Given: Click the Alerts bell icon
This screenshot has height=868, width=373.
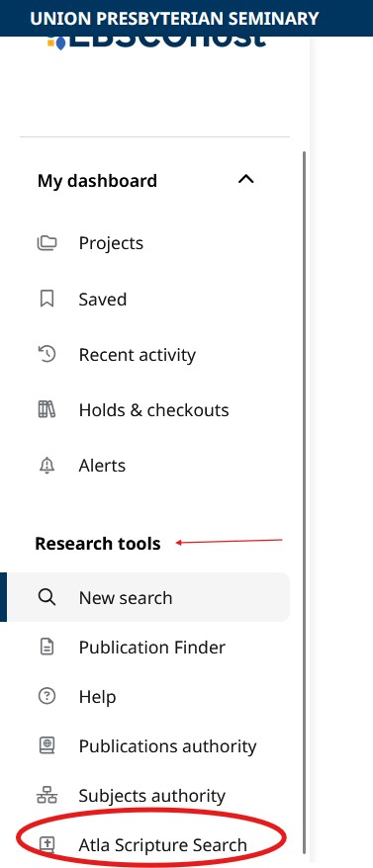Looking at the screenshot, I should [x=47, y=466].
